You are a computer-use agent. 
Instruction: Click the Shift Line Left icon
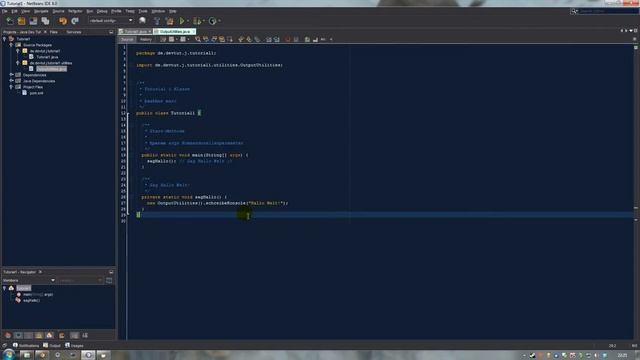(x=269, y=40)
